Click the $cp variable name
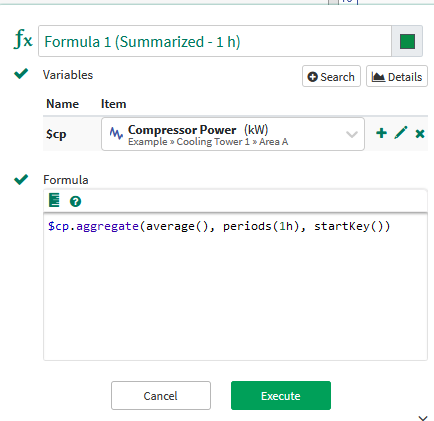Viewport: 434px width, 421px height. (x=56, y=134)
